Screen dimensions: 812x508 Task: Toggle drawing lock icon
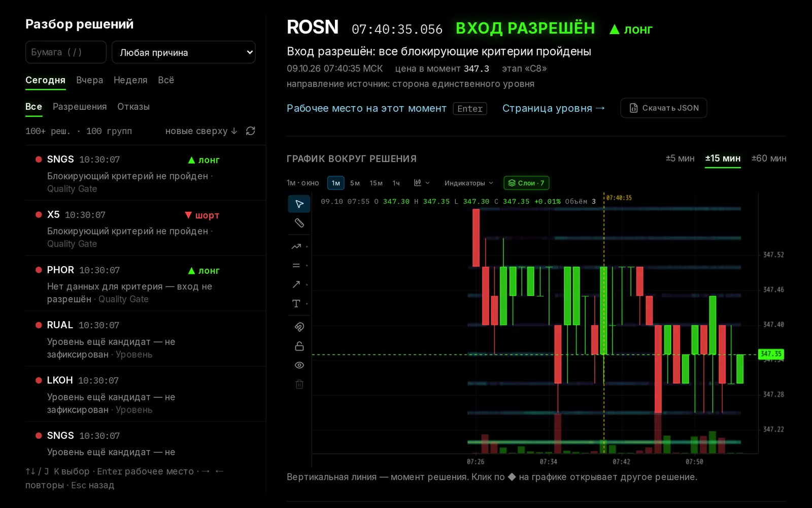coord(299,346)
